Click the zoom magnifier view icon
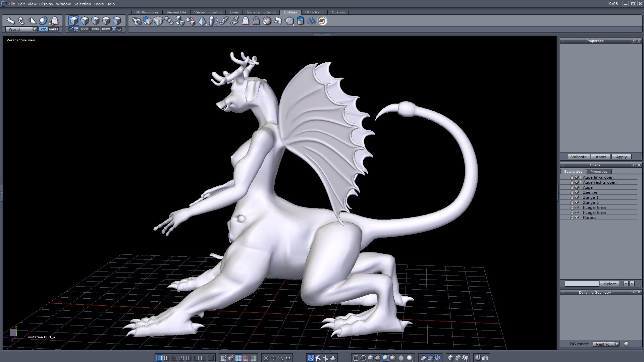Image resolution: width=644 pixels, height=362 pixels. 281,358
